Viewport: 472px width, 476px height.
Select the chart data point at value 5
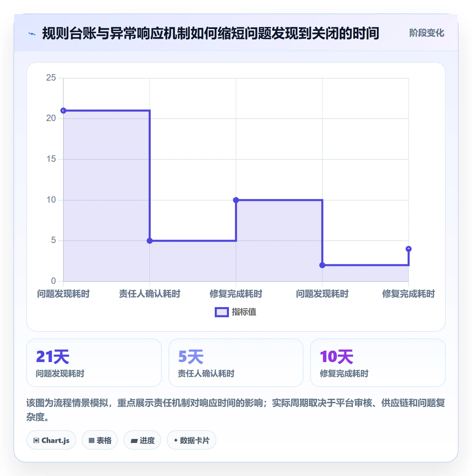(x=150, y=241)
